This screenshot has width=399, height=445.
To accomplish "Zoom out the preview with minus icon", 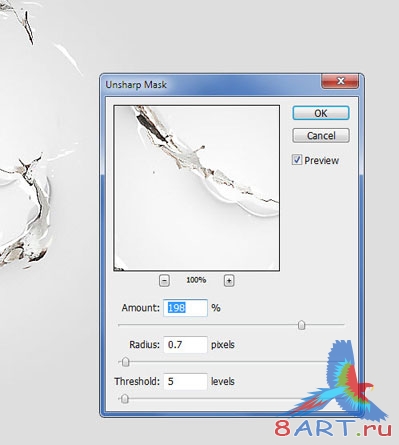I will point(164,281).
